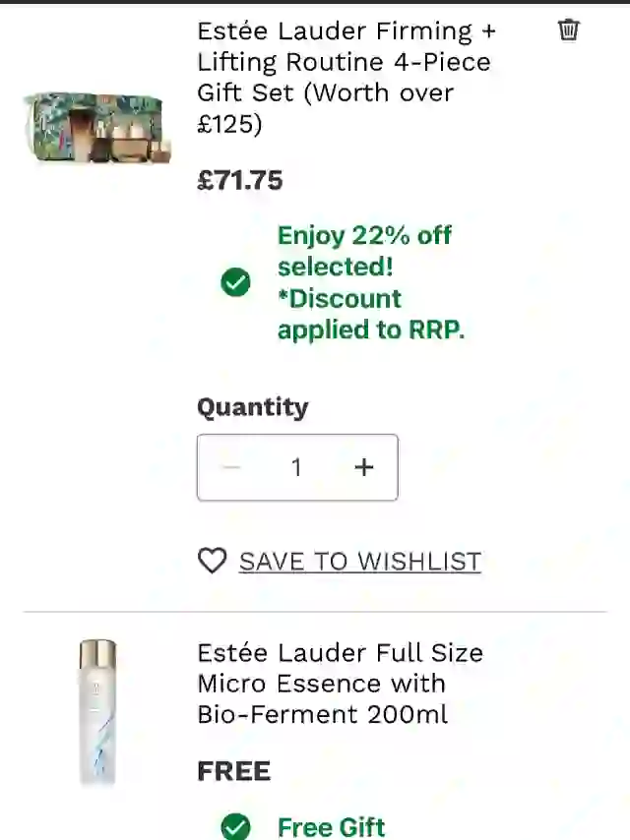The height and width of the screenshot is (840, 630).
Task: Open the Micro Essence bottle thumbnail
Action: pos(97,712)
